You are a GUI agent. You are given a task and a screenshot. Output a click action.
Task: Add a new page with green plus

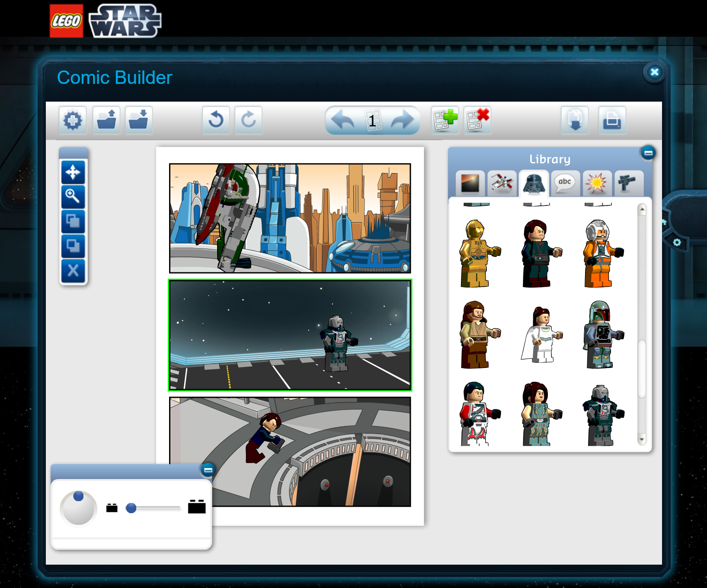pyautogui.click(x=445, y=120)
